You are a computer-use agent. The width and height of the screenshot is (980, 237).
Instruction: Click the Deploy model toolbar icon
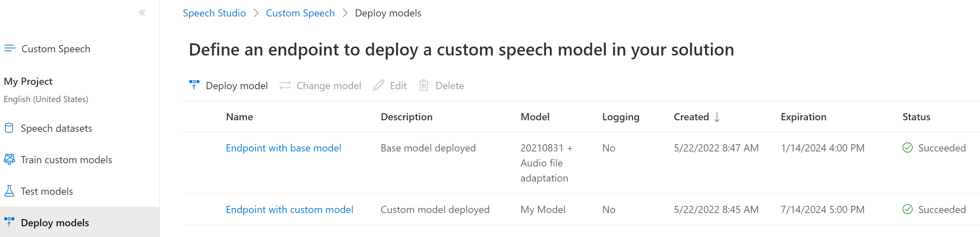pyautogui.click(x=194, y=85)
